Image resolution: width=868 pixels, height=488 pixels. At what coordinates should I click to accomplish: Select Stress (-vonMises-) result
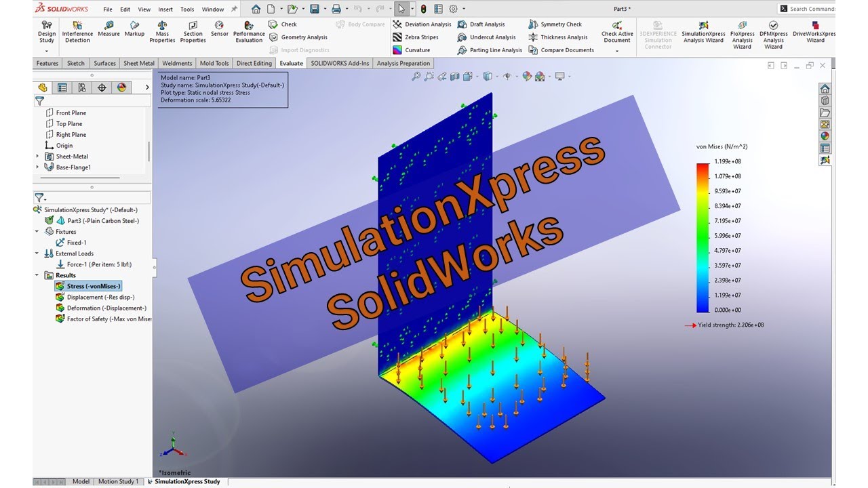(x=88, y=286)
